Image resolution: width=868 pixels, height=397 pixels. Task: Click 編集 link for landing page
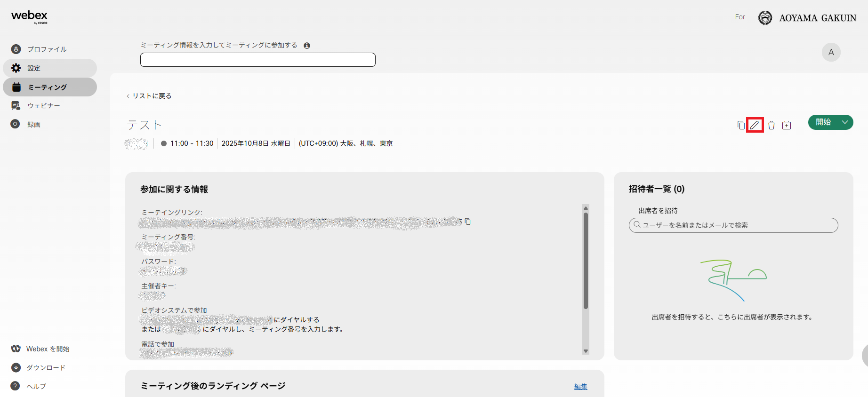pos(580,387)
